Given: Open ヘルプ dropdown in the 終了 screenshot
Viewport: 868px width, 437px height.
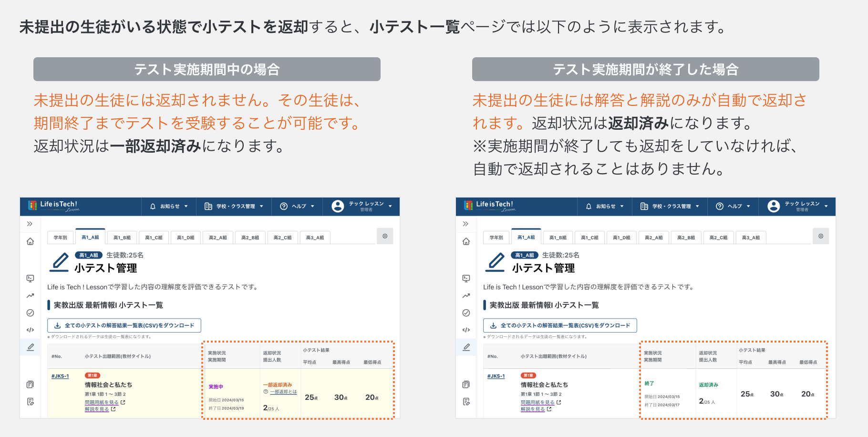Looking at the screenshot, I should coord(733,207).
